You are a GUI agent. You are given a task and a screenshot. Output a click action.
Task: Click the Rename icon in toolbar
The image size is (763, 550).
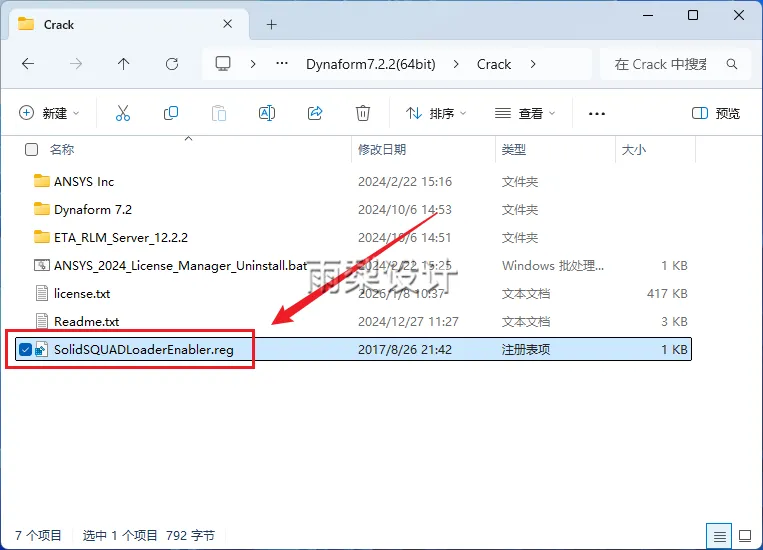click(267, 113)
